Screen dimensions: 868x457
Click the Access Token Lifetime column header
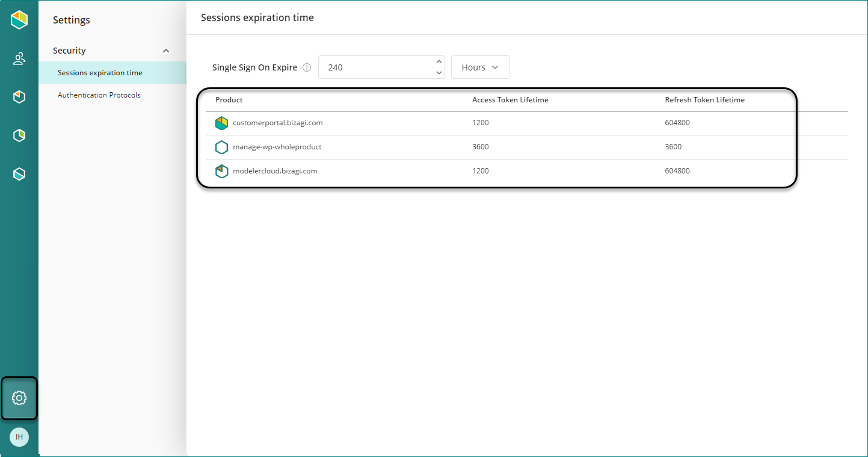[x=510, y=100]
